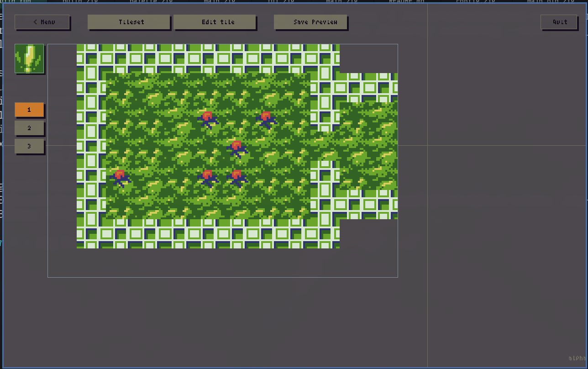
Task: Activate layer 3 button
Action: click(29, 146)
